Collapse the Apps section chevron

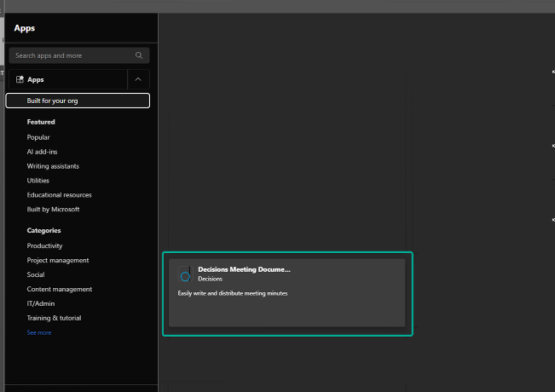[138, 79]
